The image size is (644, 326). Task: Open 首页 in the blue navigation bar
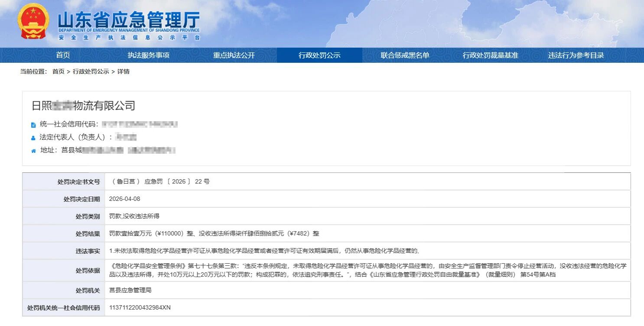[x=63, y=55]
